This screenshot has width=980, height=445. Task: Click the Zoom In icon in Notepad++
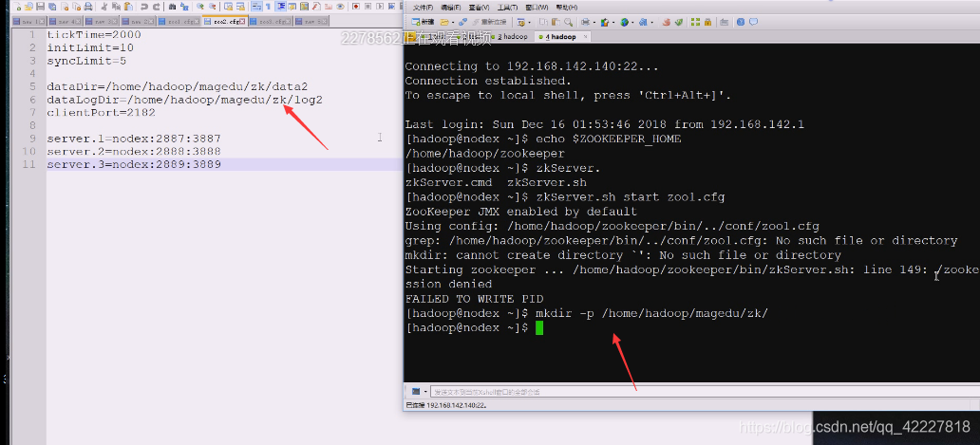(x=200, y=7)
